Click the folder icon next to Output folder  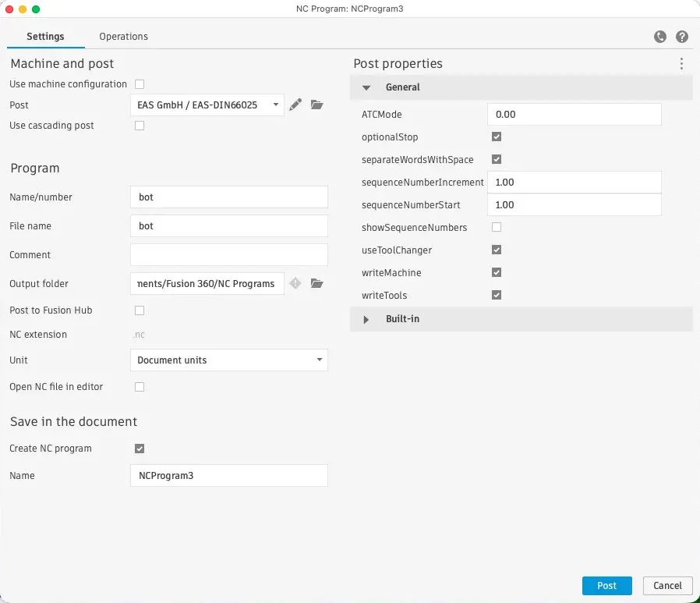coord(316,283)
